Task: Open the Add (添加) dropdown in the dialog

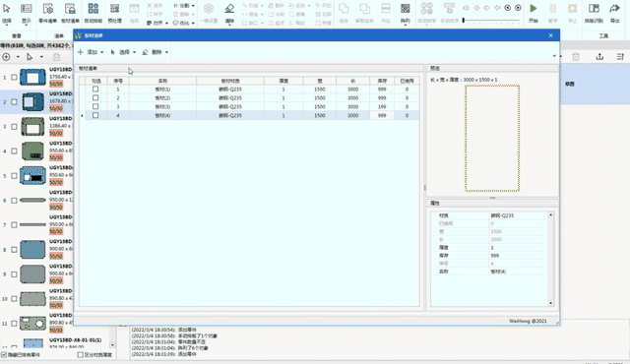Action: [x=91, y=52]
